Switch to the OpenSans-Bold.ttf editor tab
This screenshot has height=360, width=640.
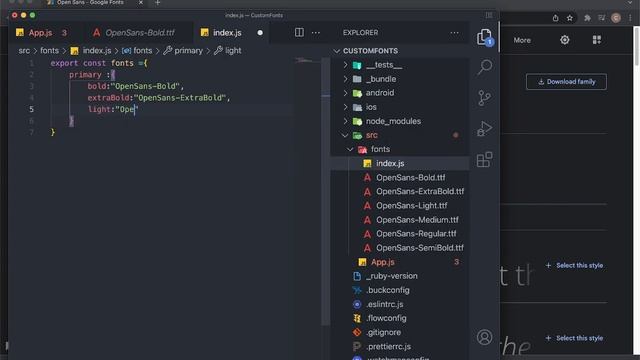140,33
